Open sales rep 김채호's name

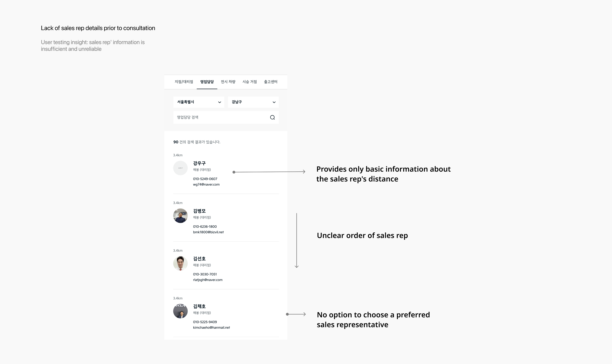(x=199, y=306)
